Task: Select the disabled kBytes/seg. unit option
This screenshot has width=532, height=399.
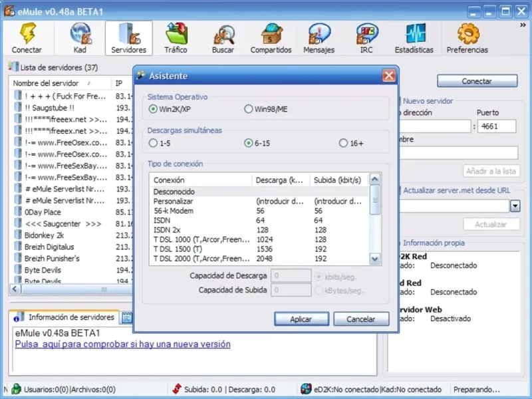Action: [x=319, y=291]
